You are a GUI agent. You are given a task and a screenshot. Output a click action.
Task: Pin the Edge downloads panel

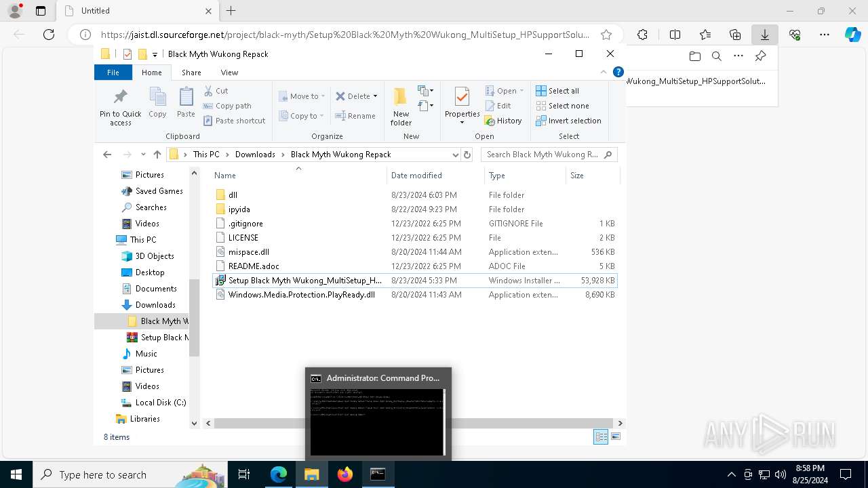(760, 56)
